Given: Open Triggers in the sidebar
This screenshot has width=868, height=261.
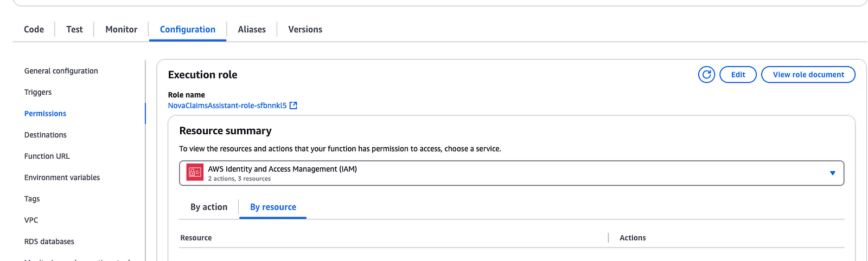Looking at the screenshot, I should coord(38,92).
